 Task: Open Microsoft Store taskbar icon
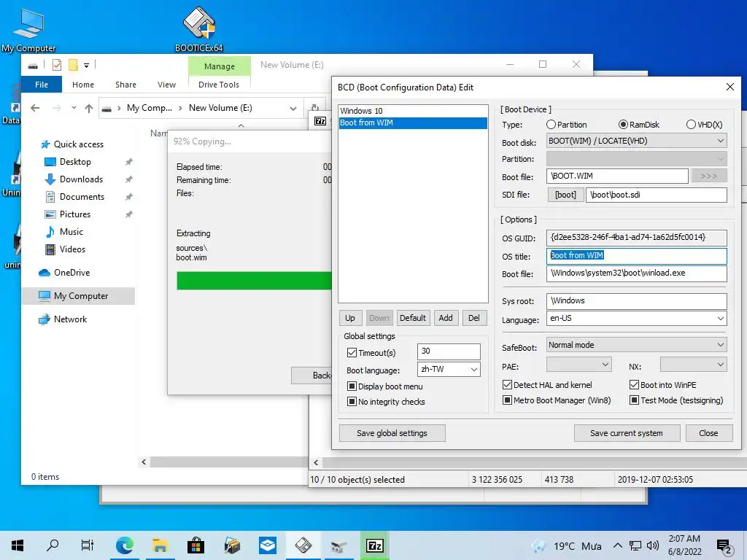196,545
